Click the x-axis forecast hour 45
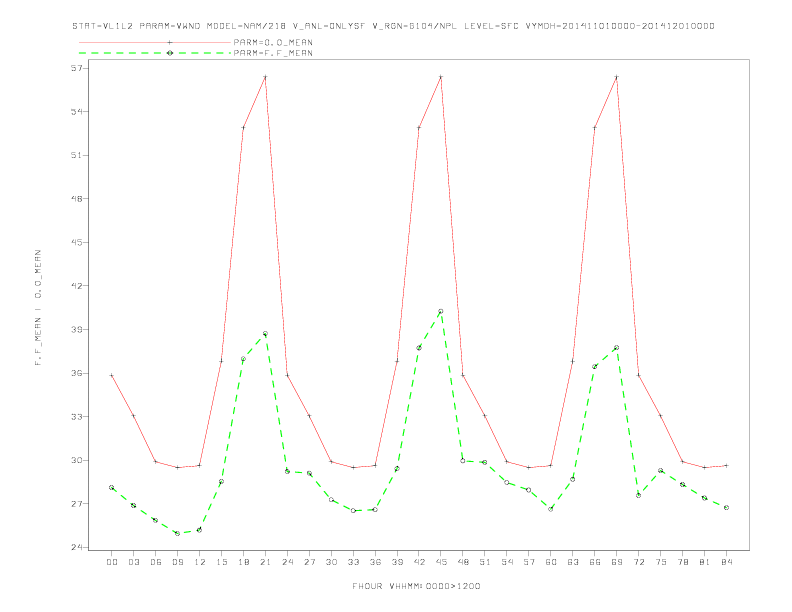This screenshot has height=612, width=792. (441, 562)
